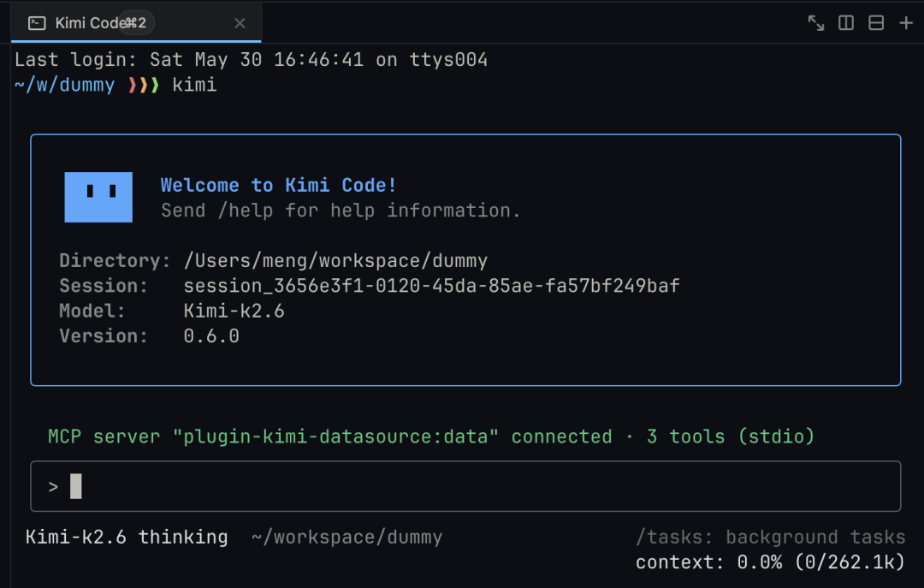This screenshot has height=588, width=924.
Task: Click the context: 0.0% (0/262.1k) indicator
Action: [770, 562]
